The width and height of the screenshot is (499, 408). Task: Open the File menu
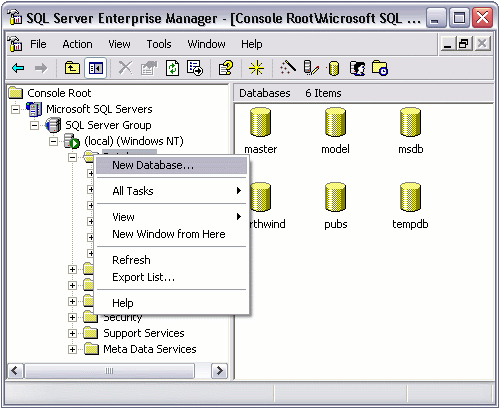38,44
